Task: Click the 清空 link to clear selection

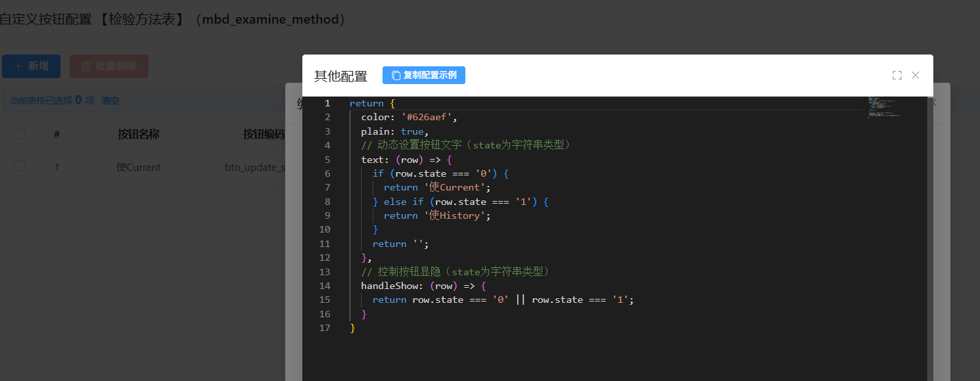Action: tap(110, 101)
